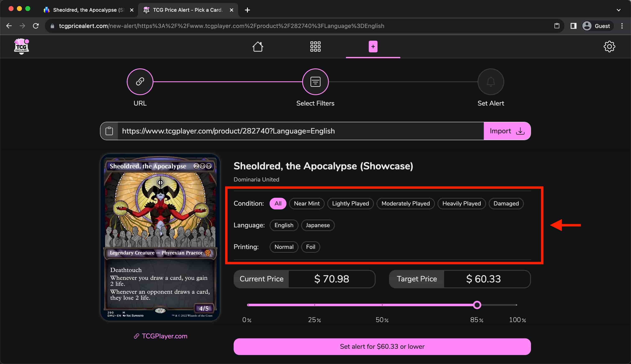Open the settings gear icon
Screen dimensions: 631x364
(x=609, y=47)
